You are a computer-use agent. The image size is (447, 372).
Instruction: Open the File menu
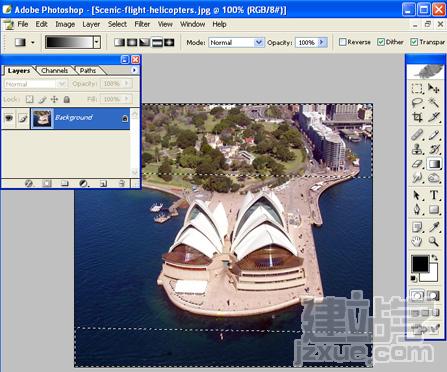[23, 24]
